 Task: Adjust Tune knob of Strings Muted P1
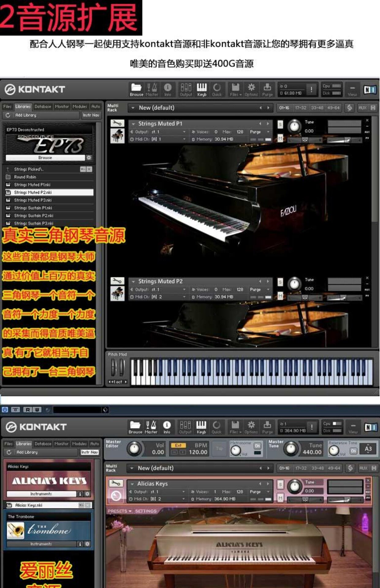pos(294,126)
